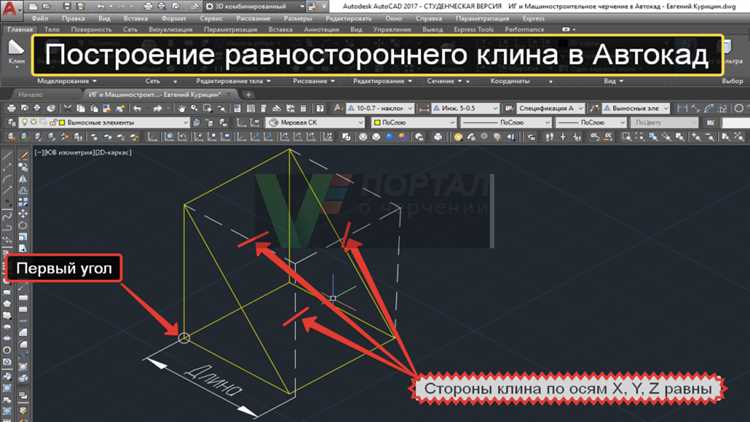Expand the Моделирование ribbon panel
Viewport: 750px width, 422px height.
tap(67, 81)
